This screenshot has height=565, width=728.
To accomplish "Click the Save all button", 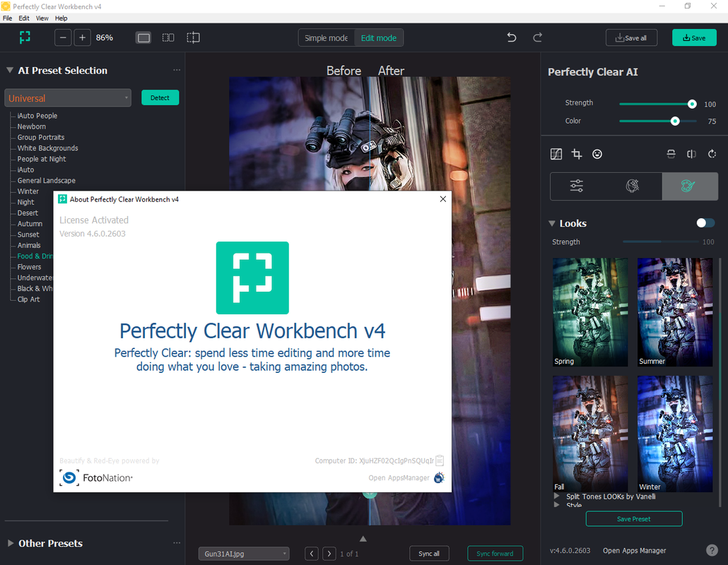I will coord(631,37).
